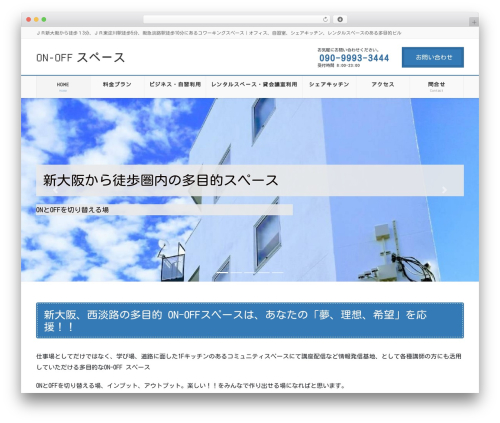Click the お問い合わせ blue button
The image size is (500, 423).
point(433,57)
